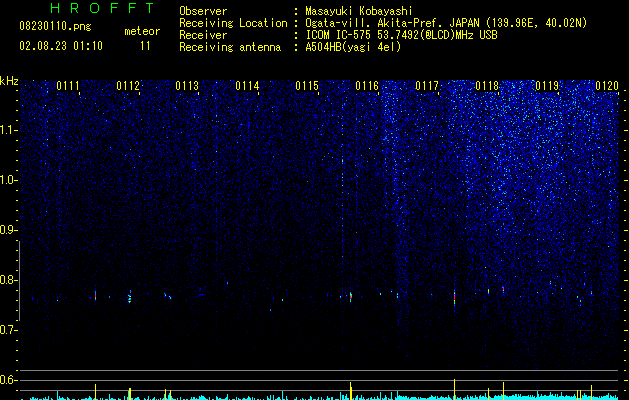
Task: Click the 0.6 kHz axis label
Action: (8, 380)
